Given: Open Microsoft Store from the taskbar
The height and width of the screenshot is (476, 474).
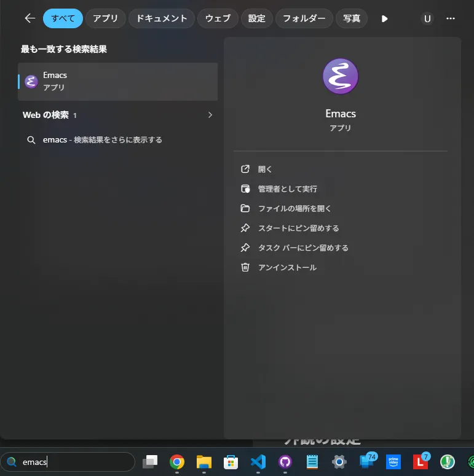Looking at the screenshot, I should tap(231, 462).
